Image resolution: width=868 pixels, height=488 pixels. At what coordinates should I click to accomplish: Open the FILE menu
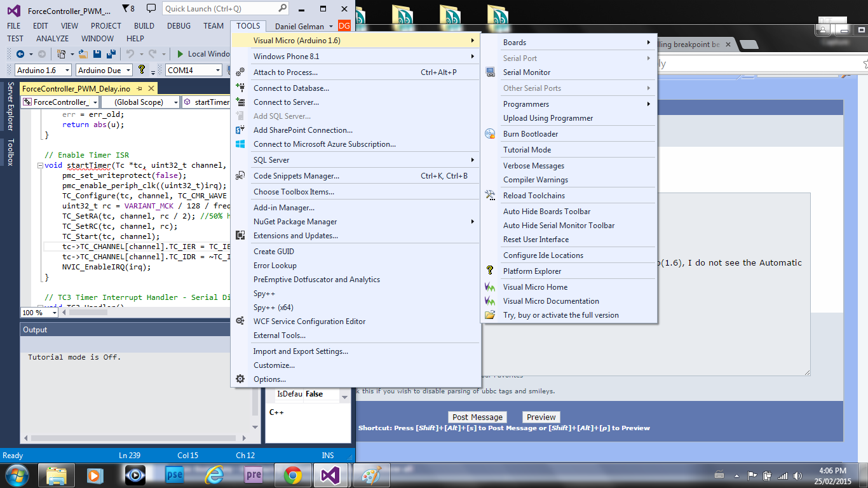click(14, 26)
